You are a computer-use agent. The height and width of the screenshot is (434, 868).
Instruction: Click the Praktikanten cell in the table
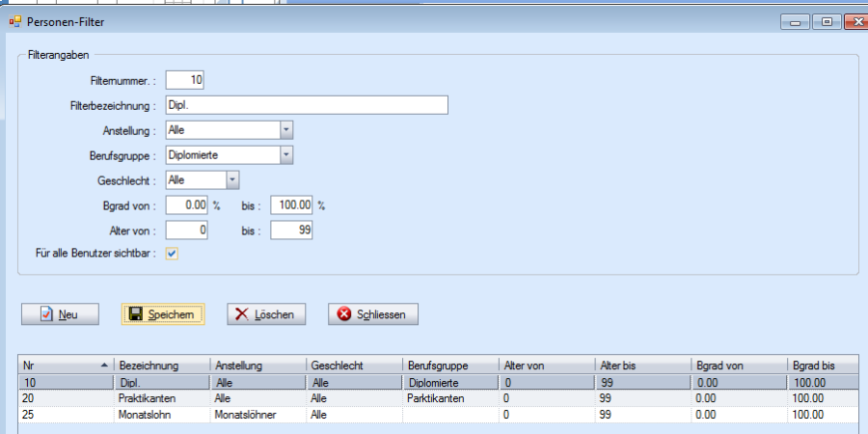(x=162, y=398)
